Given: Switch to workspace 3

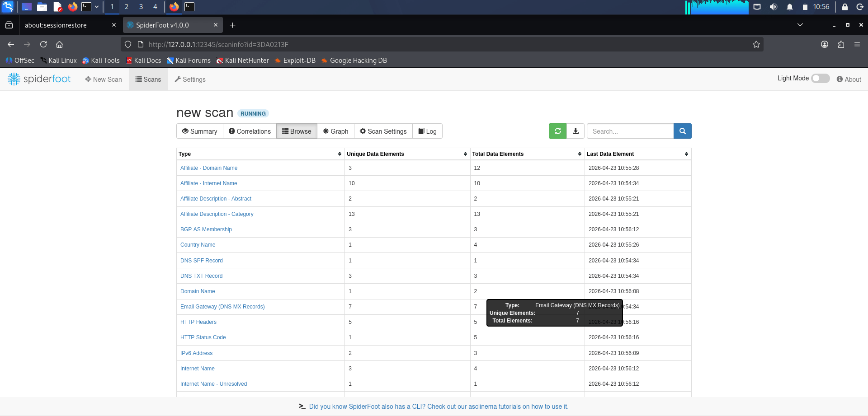Looking at the screenshot, I should (141, 7).
